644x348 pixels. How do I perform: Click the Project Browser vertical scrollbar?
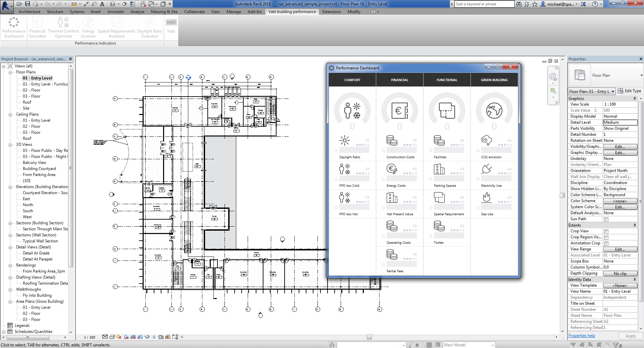(x=70, y=168)
